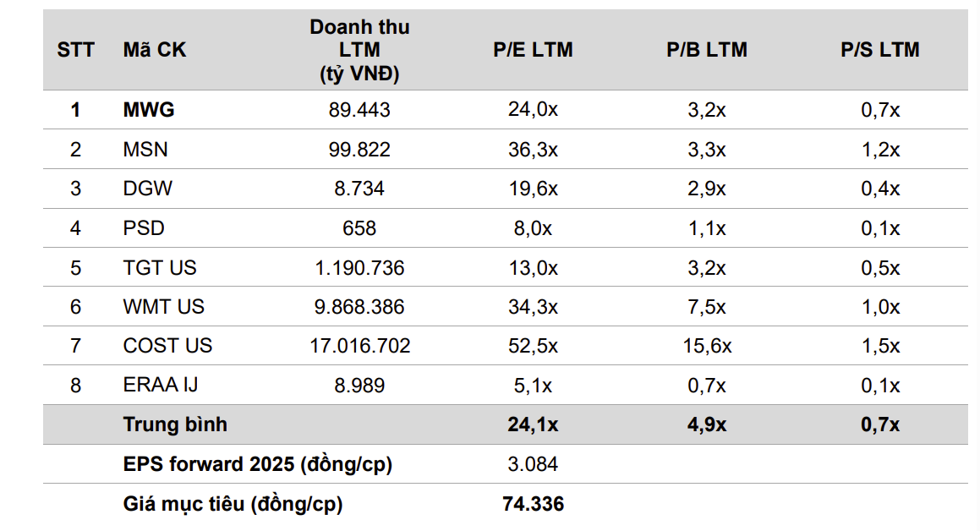Click the MWG ticker cell
Screen dimensions: 980x531
(x=149, y=110)
